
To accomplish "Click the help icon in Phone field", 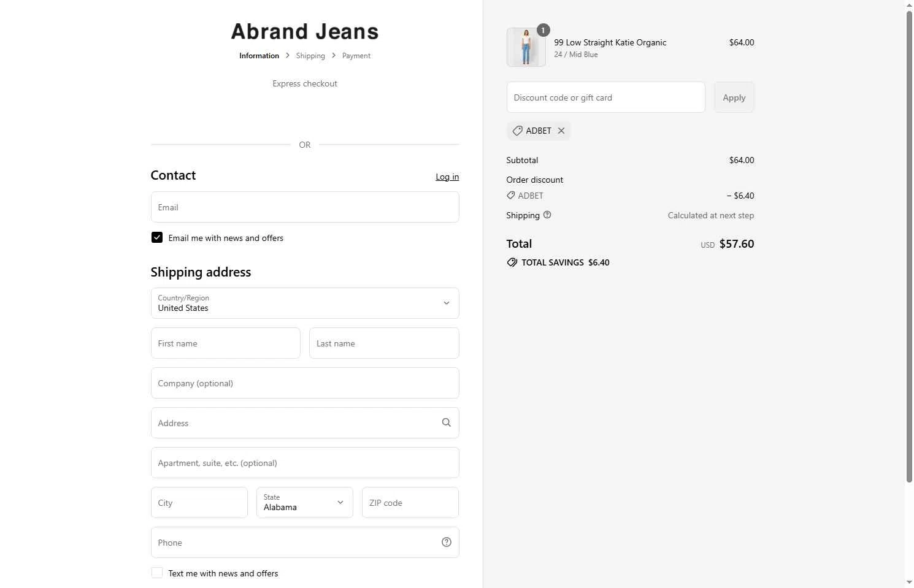I will coord(446,542).
